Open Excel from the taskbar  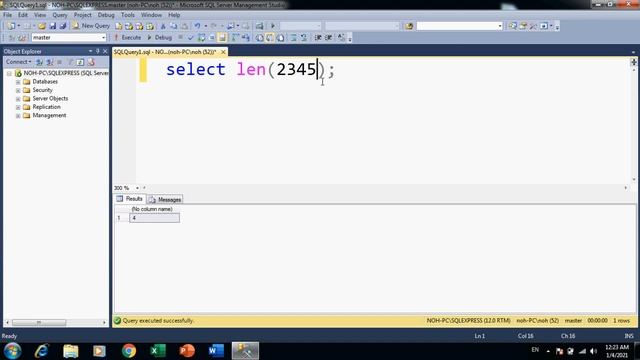click(x=158, y=351)
